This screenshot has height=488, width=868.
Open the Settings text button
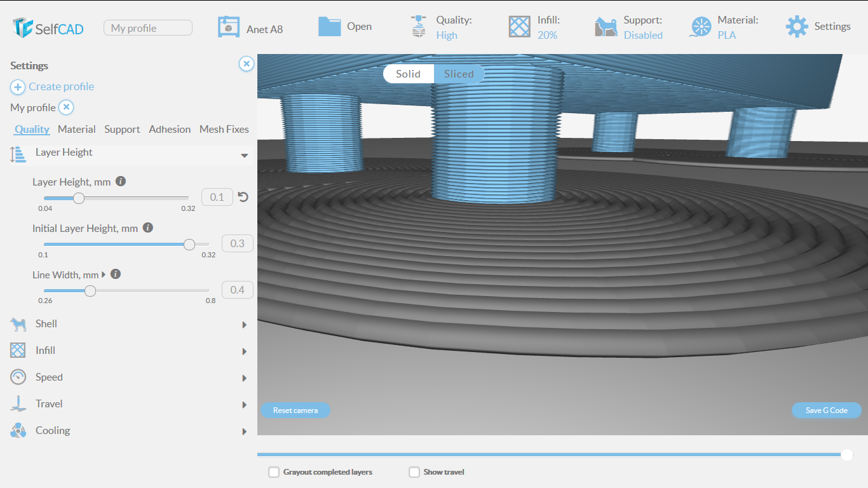pyautogui.click(x=832, y=27)
